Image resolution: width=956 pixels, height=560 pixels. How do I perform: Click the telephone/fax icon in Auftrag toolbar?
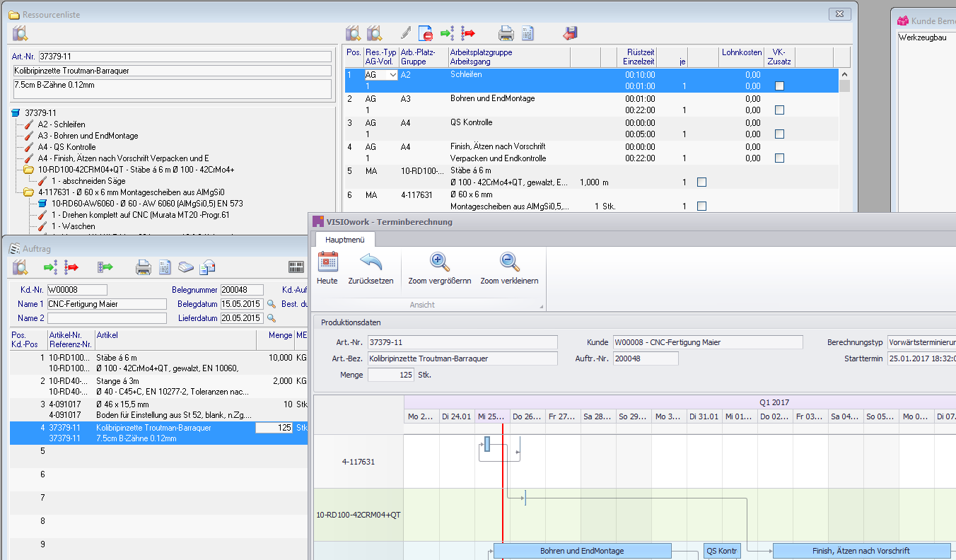tap(185, 267)
